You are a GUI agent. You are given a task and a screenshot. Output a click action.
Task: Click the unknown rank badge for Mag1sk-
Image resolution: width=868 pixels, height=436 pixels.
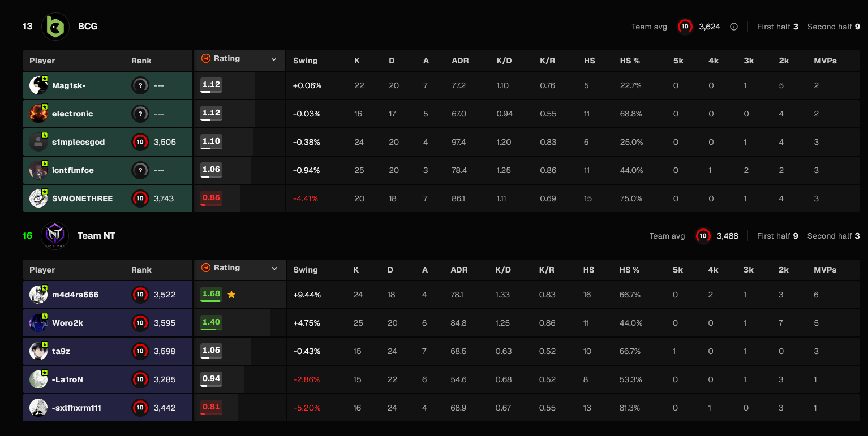tap(140, 85)
